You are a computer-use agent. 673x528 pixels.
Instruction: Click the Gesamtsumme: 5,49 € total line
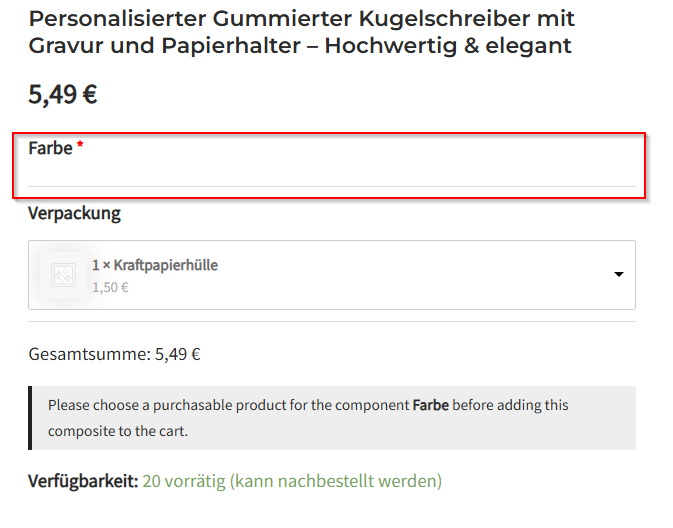(x=115, y=354)
